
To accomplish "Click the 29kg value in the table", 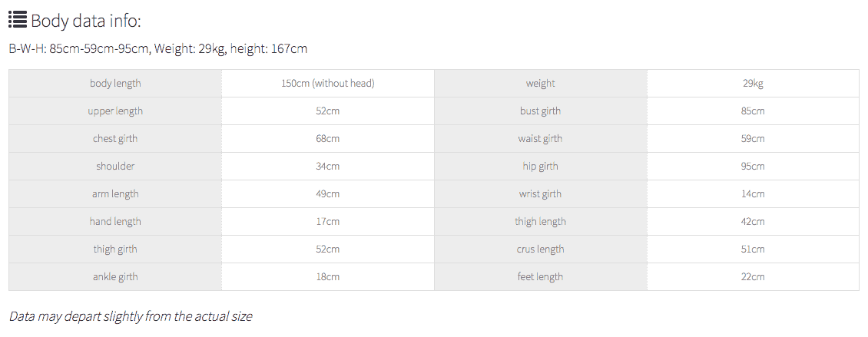I will point(753,83).
